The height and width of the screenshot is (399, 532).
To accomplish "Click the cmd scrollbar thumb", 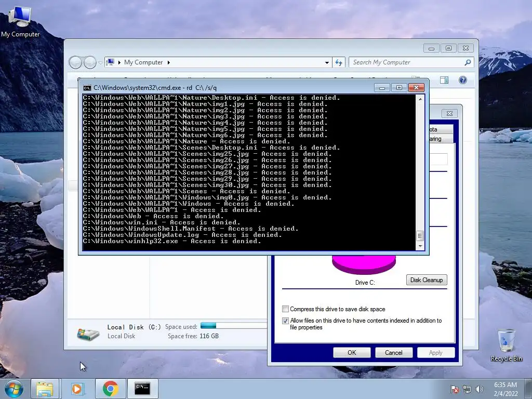I will click(420, 235).
